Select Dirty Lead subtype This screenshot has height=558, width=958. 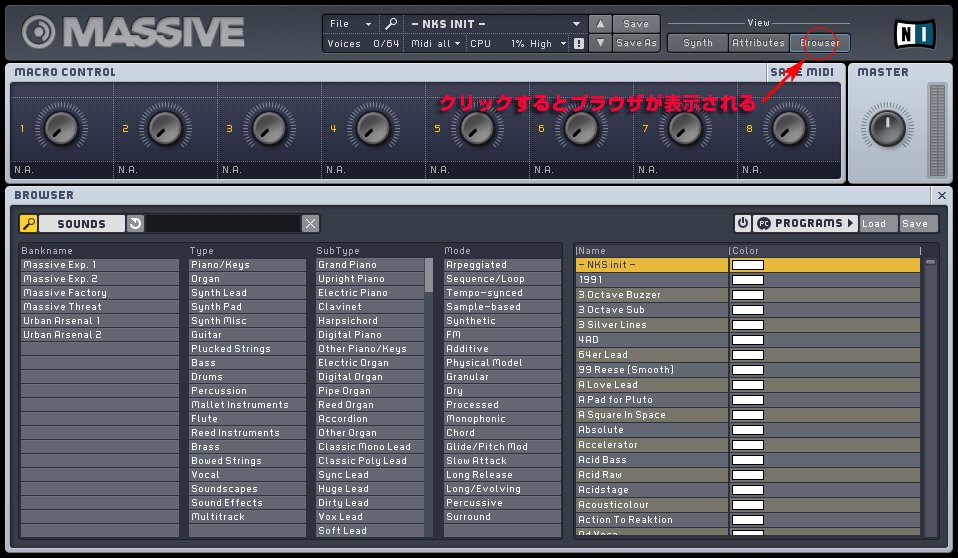tap(370, 503)
